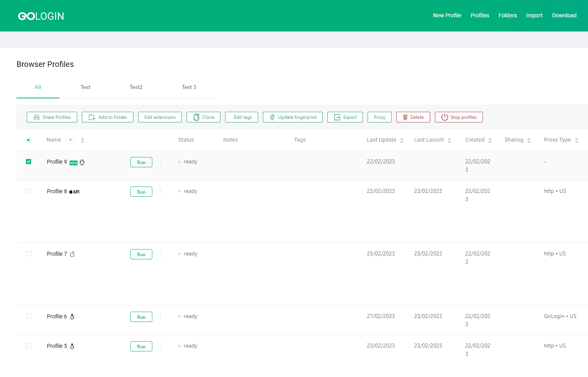Click the sort arrows on Created column

pyautogui.click(x=490, y=140)
